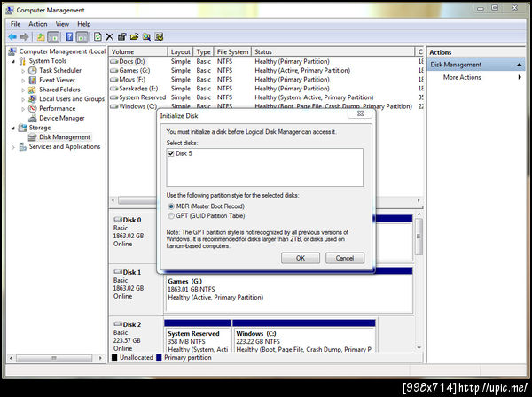Screen dimensions: 532x397
Task: Select the Windows (C:) partition block
Action: pos(304,337)
